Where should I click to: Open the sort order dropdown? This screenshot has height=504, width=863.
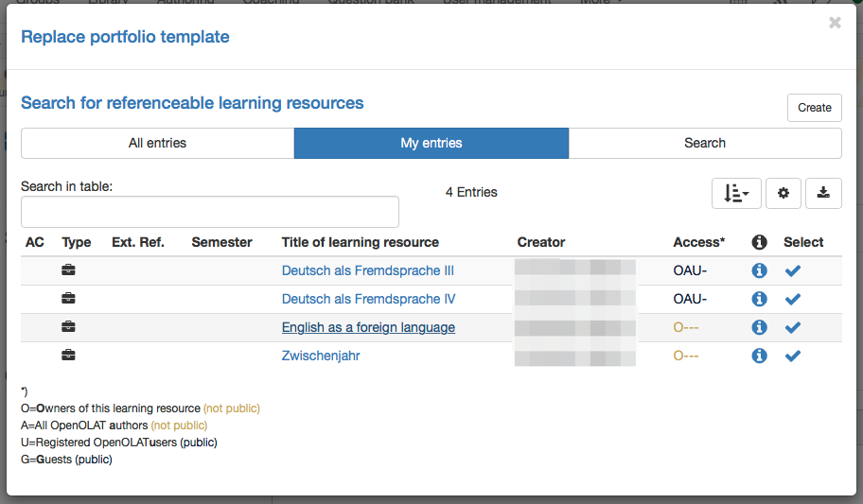point(736,193)
